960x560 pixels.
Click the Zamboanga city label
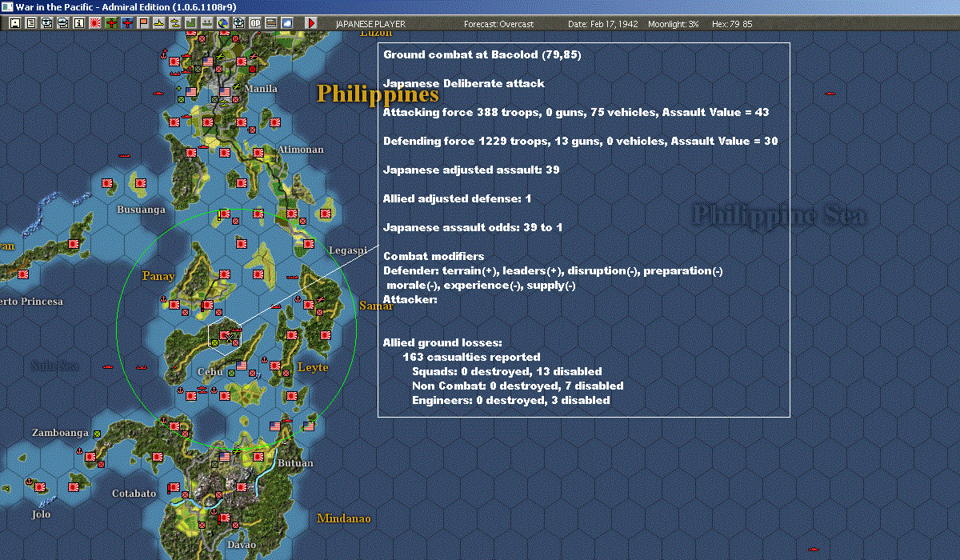[x=60, y=433]
